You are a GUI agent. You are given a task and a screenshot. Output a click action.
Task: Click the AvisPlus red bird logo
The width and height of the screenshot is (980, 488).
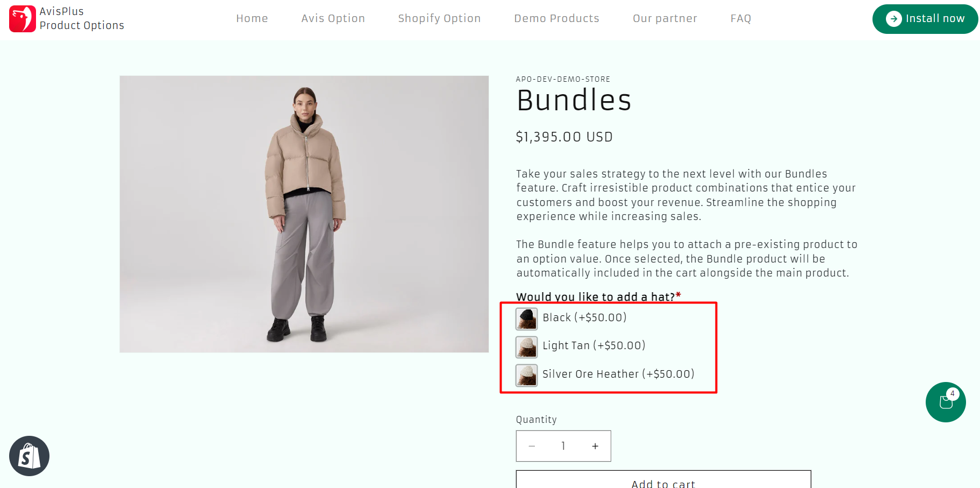point(22,19)
